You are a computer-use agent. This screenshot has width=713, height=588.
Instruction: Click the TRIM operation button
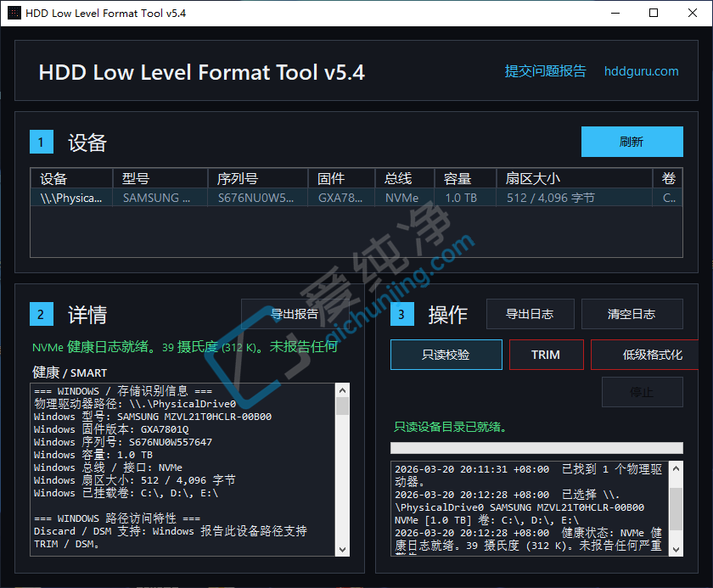tap(546, 355)
